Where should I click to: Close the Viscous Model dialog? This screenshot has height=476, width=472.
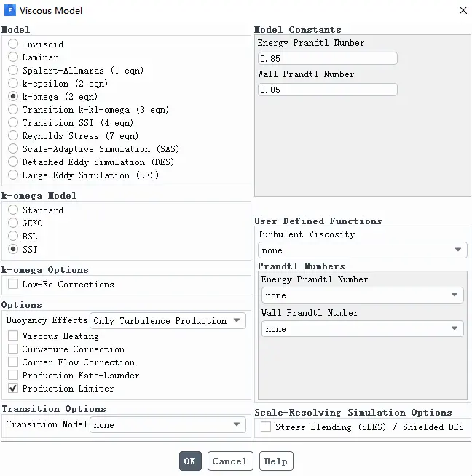click(463, 10)
